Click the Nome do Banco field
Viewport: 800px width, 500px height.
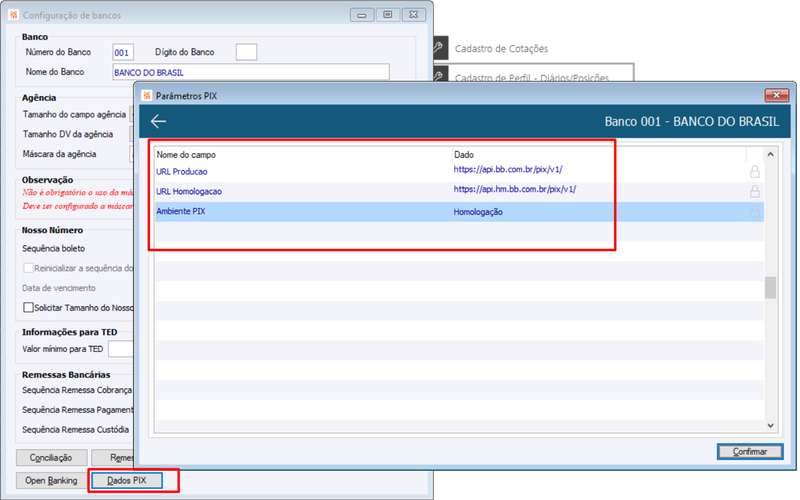[x=251, y=72]
